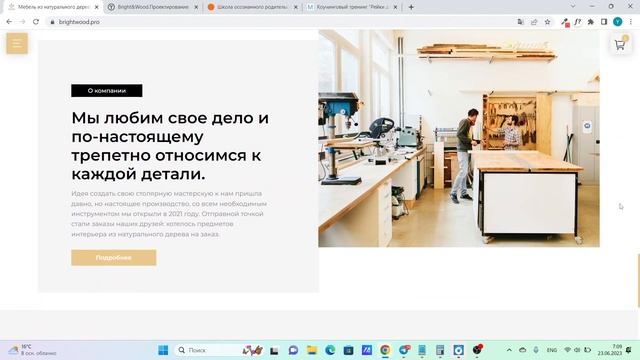Expand the tab search dropdown arrow
640x360 pixels.
(573, 6)
